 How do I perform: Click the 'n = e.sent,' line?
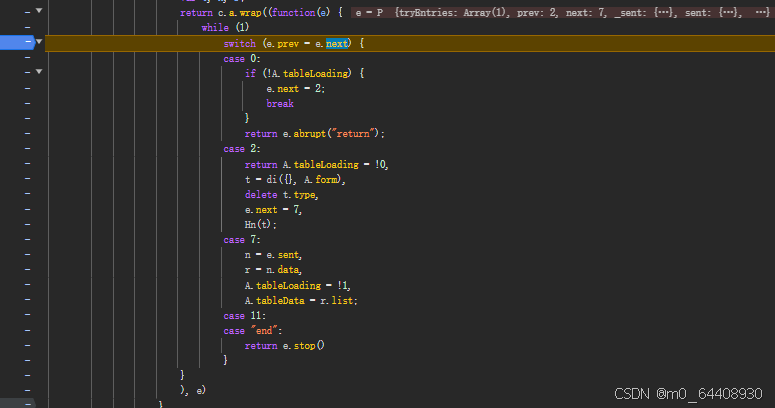273,255
